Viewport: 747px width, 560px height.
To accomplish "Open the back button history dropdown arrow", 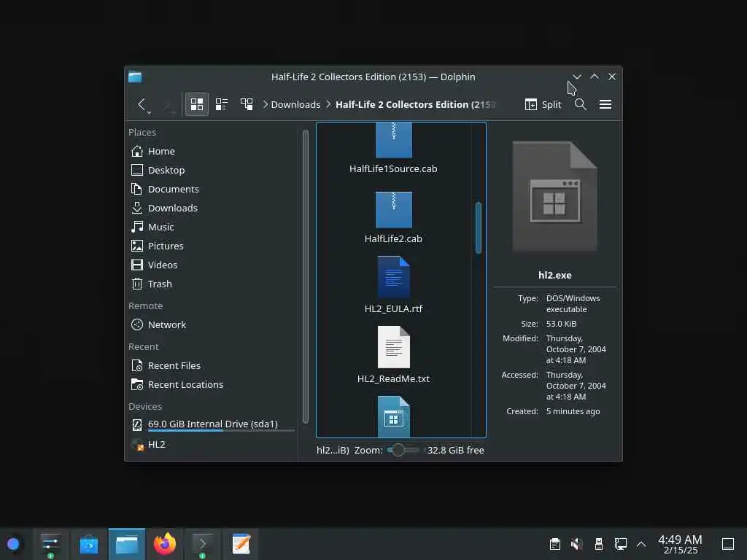I will click(149, 112).
